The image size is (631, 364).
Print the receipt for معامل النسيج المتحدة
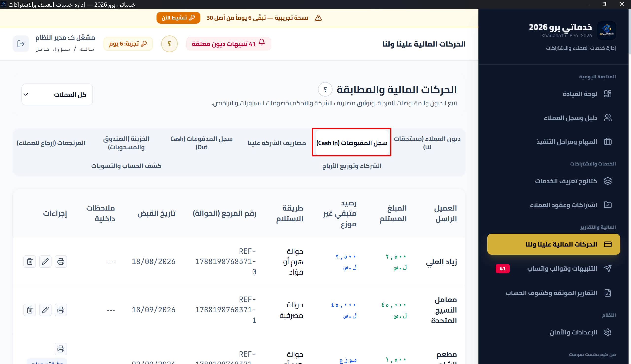[x=61, y=310]
